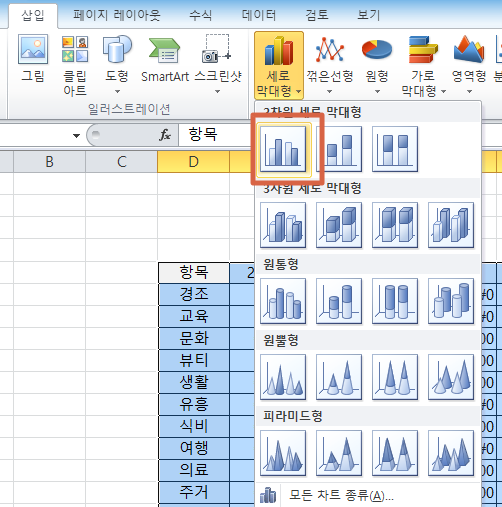Image resolution: width=502 pixels, height=507 pixels.
Task: Click the 식비 cell
Action: [x=194, y=426]
